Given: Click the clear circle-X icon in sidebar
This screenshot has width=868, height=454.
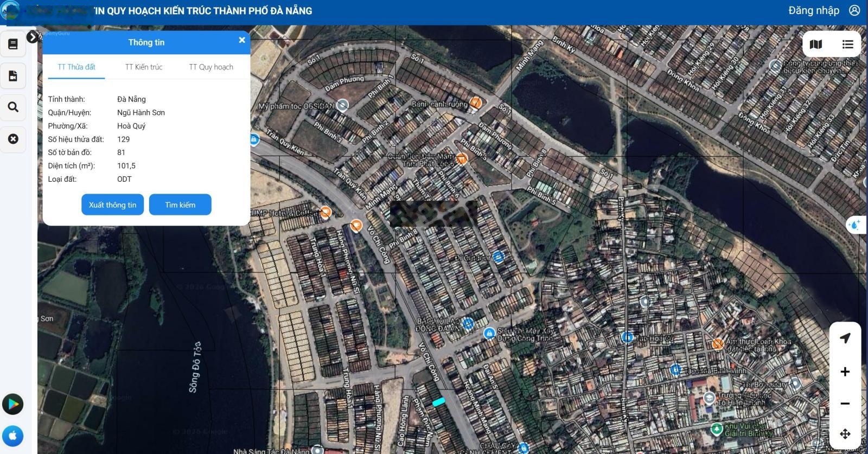Looking at the screenshot, I should tap(13, 139).
